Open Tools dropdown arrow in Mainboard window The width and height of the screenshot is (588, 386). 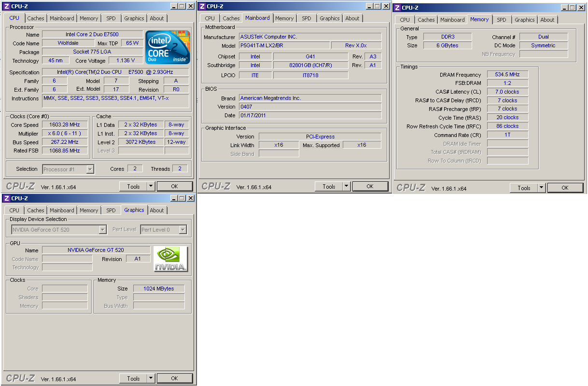coord(346,186)
